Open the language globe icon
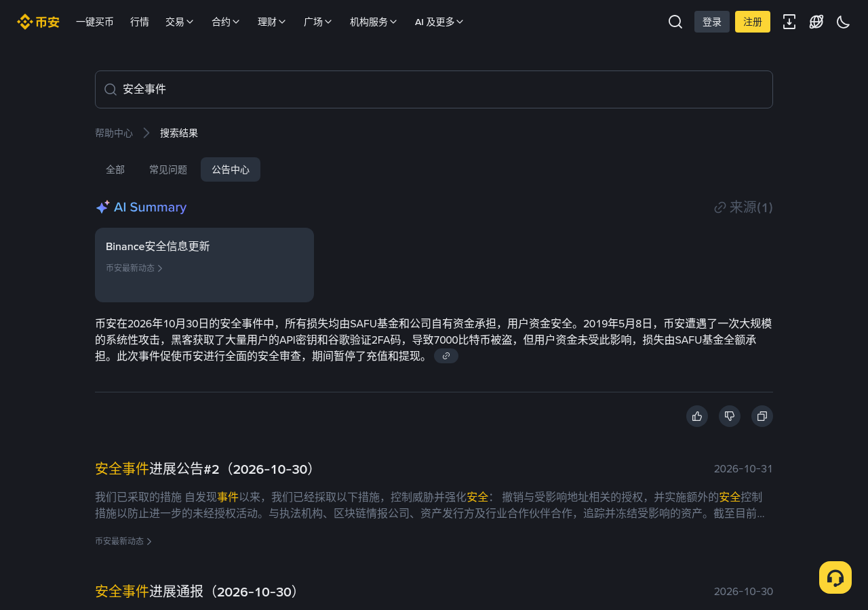 coord(816,22)
